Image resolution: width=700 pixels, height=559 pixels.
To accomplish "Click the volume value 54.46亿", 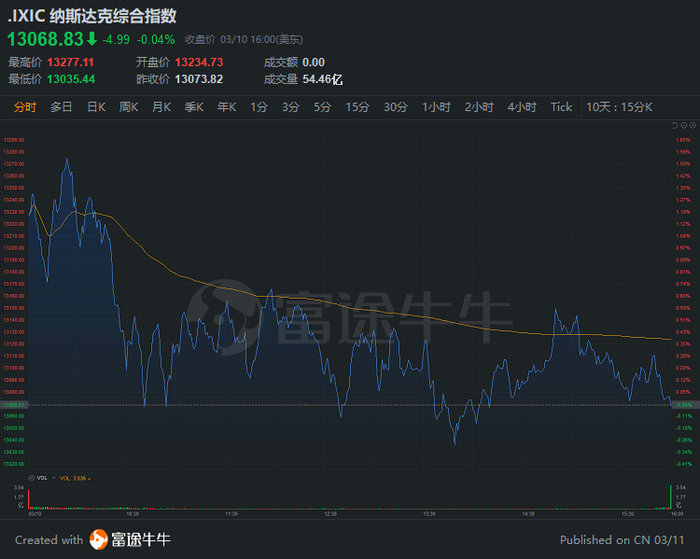I will pyautogui.click(x=323, y=79).
